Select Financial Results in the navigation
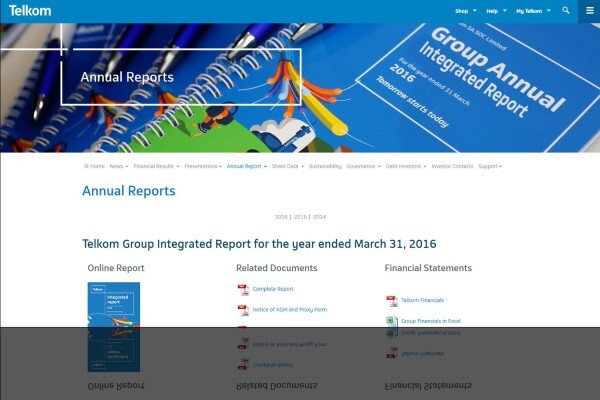 pos(153,166)
